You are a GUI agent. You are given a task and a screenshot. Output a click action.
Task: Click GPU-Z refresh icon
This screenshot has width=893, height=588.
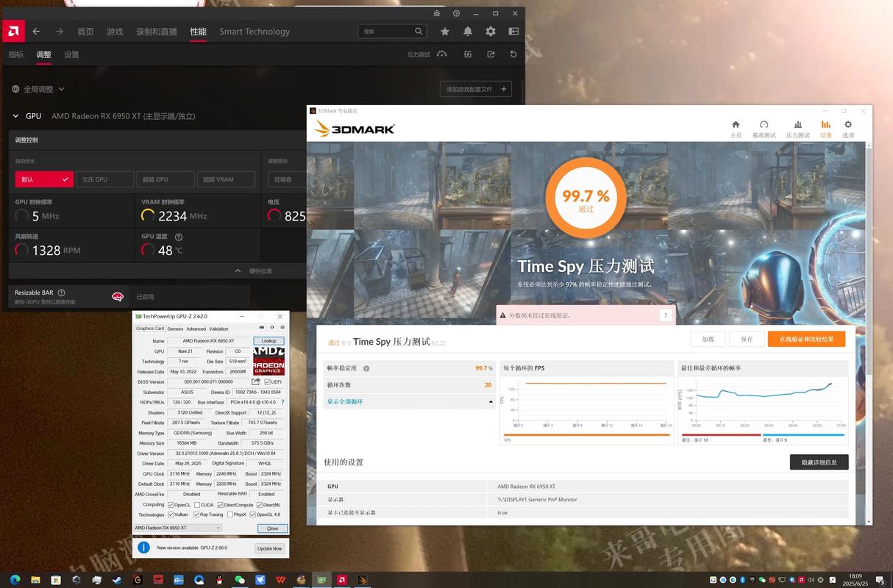[x=272, y=328]
